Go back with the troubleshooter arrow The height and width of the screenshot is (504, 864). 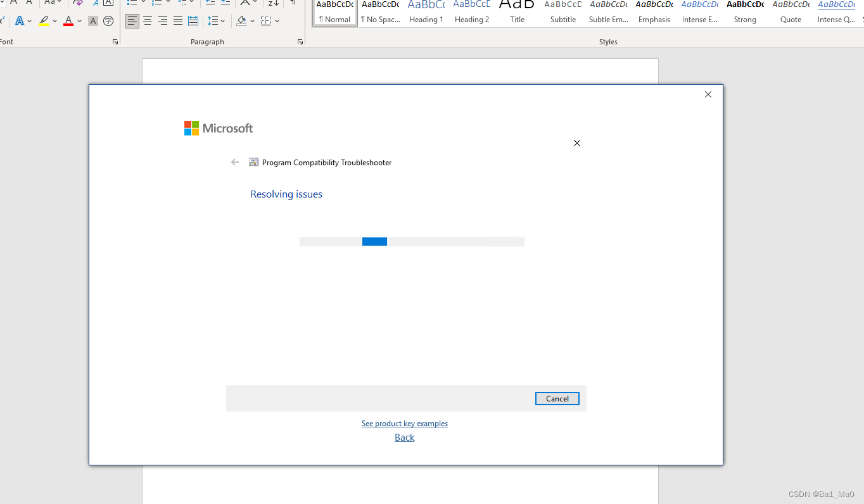(x=235, y=162)
